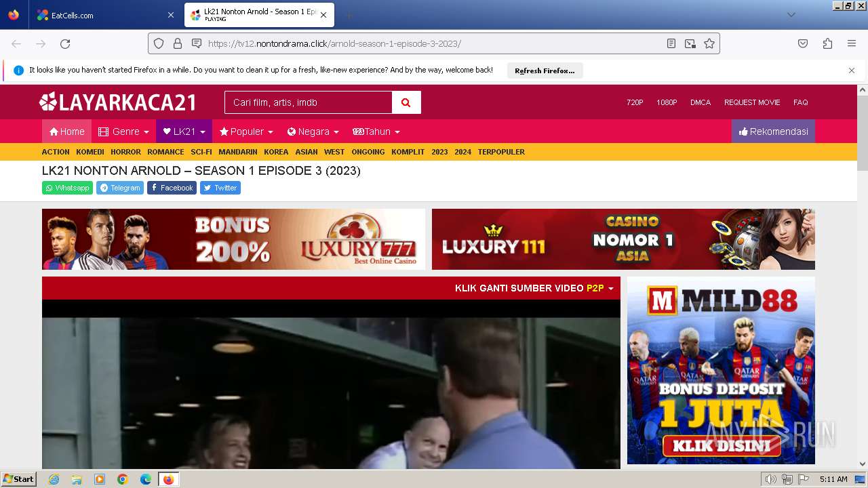This screenshot has width=868, height=488.
Task: Expand the Genre dropdown menu
Action: click(x=123, y=131)
